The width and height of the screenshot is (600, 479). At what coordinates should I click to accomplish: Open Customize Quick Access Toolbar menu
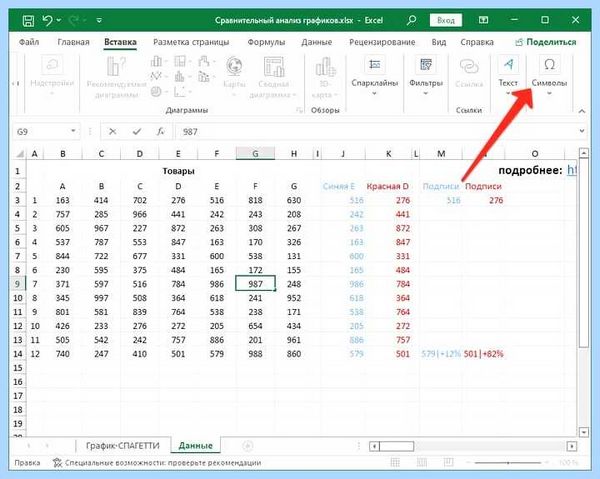(99, 20)
